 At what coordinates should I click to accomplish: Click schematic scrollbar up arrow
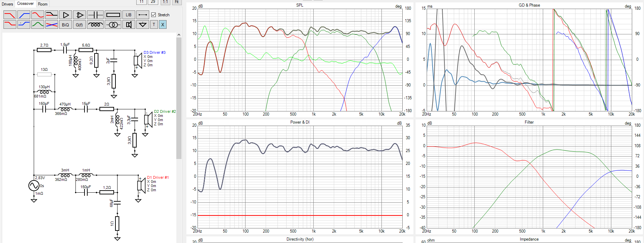pos(179,35)
